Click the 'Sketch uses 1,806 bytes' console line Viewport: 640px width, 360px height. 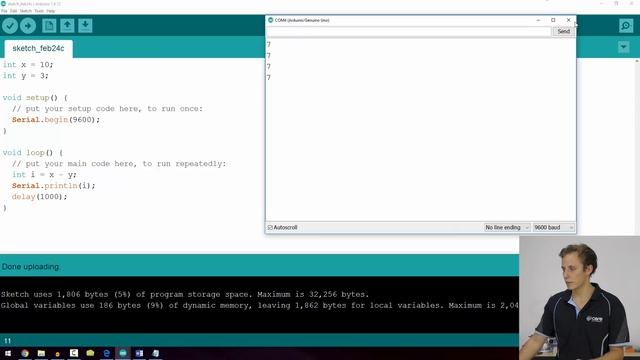click(185, 294)
